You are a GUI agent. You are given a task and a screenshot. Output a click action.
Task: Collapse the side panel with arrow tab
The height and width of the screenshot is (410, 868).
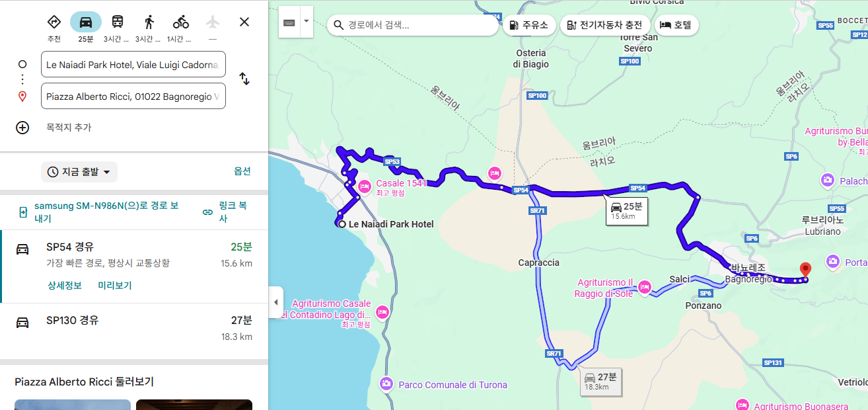276,302
